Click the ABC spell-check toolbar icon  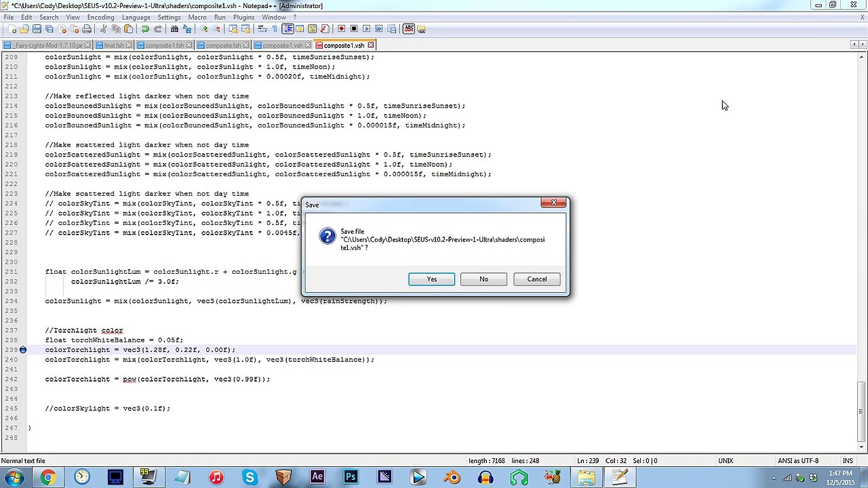[408, 29]
